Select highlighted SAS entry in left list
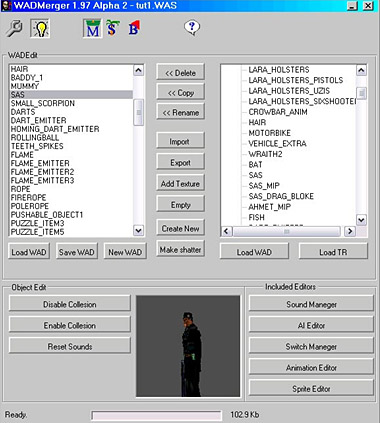This screenshot has width=380, height=423. click(x=71, y=95)
